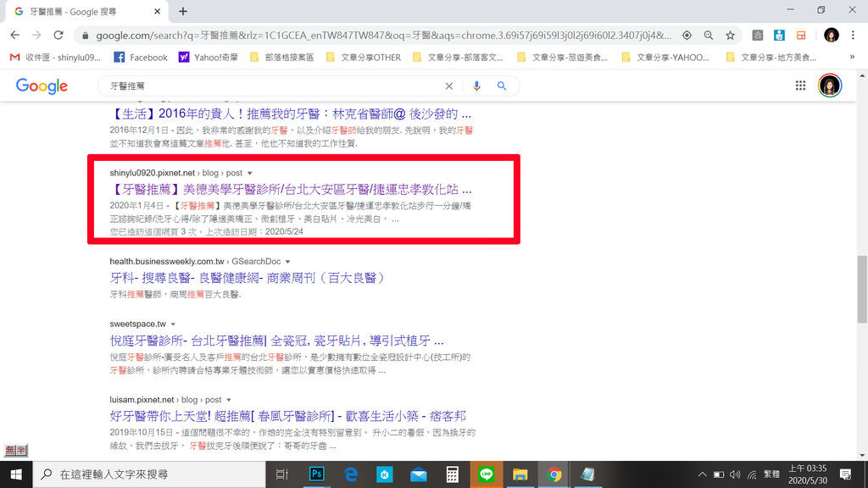Open the 牙科-搜尋良醫 businessweekly result
This screenshot has width=868, height=488.
click(x=248, y=278)
